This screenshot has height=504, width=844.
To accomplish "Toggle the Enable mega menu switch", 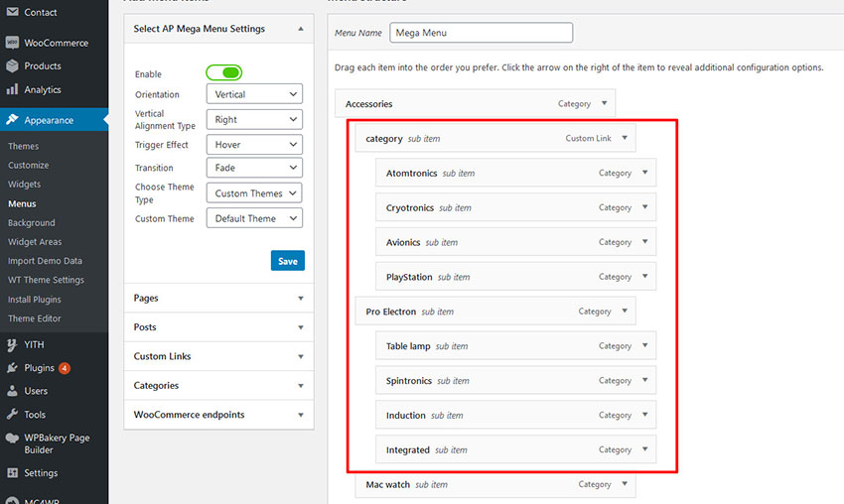I will point(224,72).
